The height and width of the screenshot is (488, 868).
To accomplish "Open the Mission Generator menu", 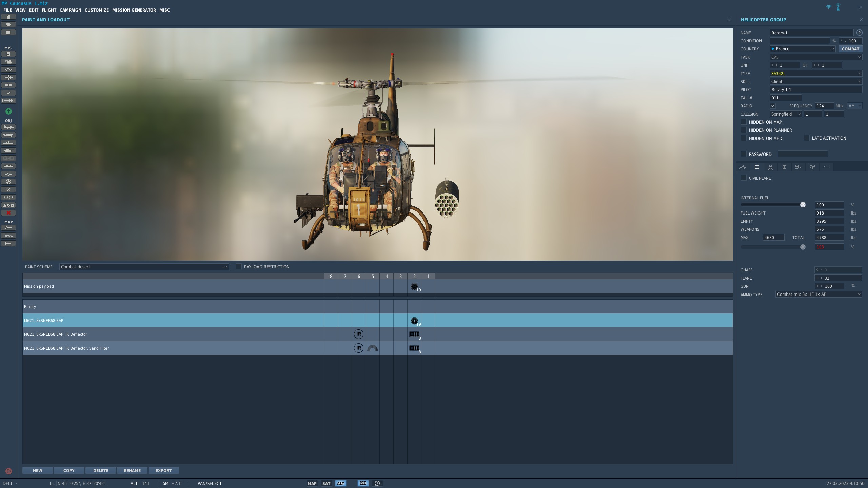I will [134, 10].
